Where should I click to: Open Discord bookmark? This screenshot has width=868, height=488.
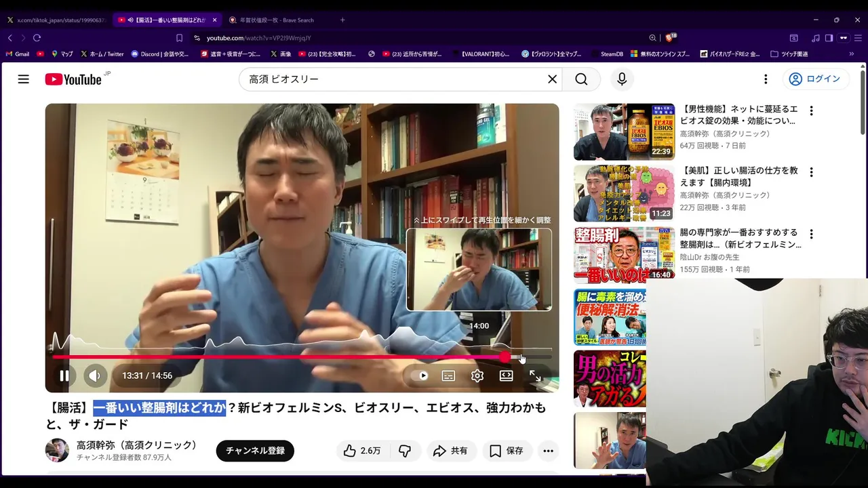click(160, 54)
